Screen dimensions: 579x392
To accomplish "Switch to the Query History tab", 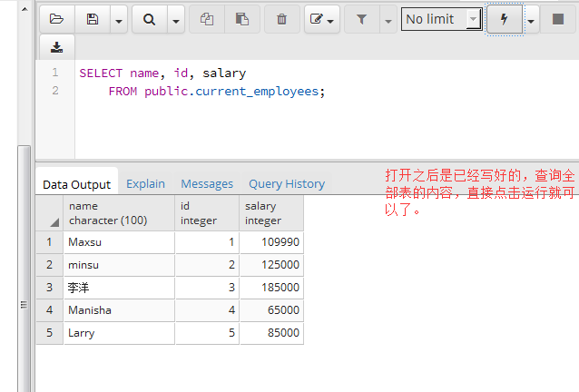I will pos(287,184).
